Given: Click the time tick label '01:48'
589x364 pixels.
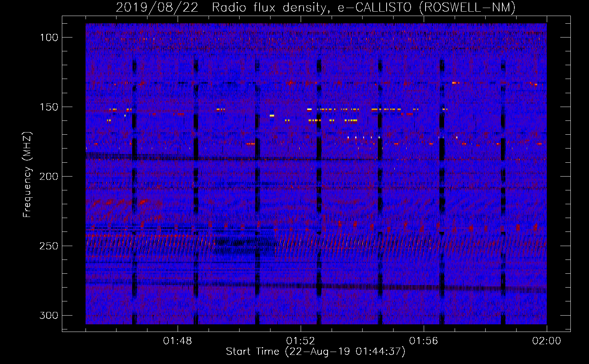Looking at the screenshot, I should [178, 341].
